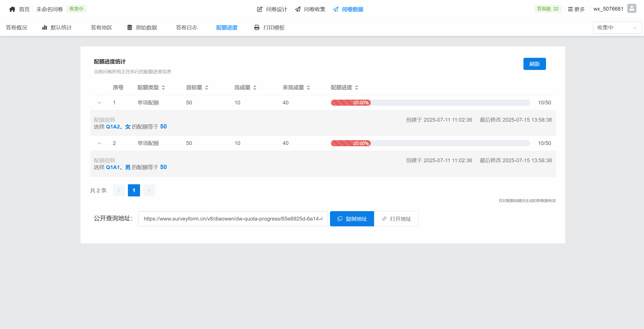This screenshot has width=644, height=329.
Task: Sort by 配额类型 column arrows
Action: (163, 88)
